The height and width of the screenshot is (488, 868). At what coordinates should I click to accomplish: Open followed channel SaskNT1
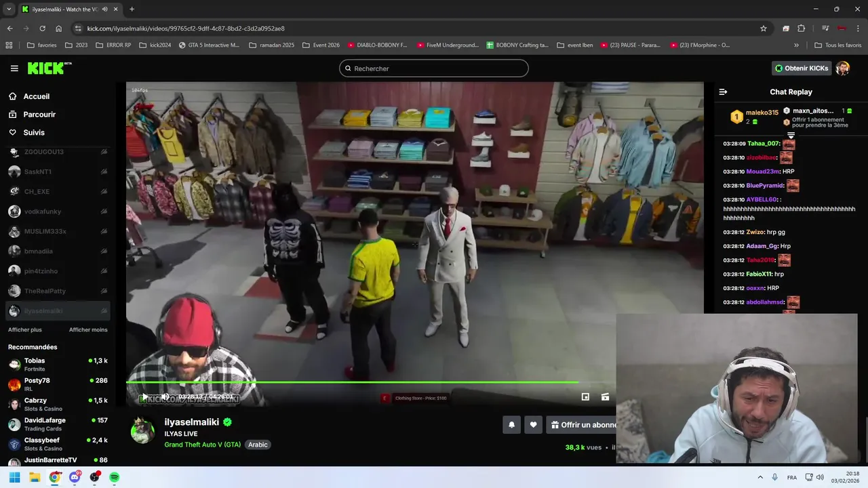57,171
